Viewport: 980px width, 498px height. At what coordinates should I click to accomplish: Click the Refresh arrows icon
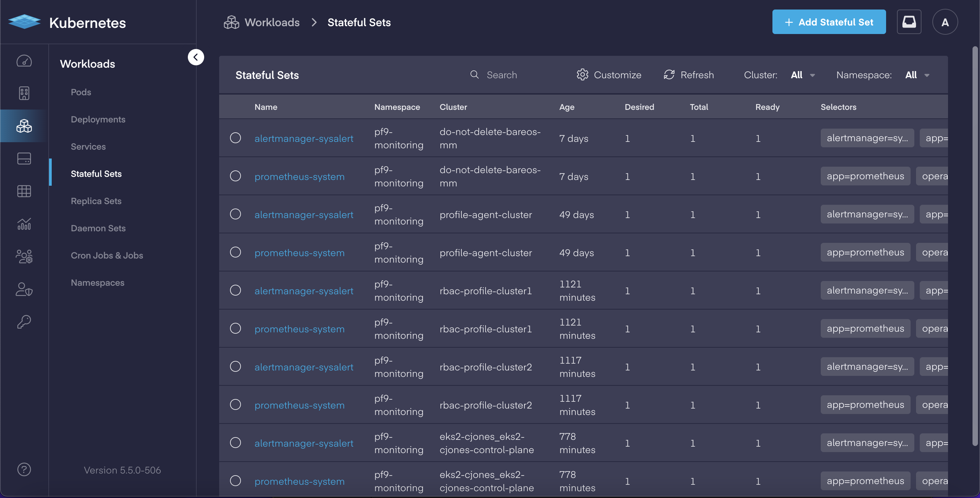(669, 74)
